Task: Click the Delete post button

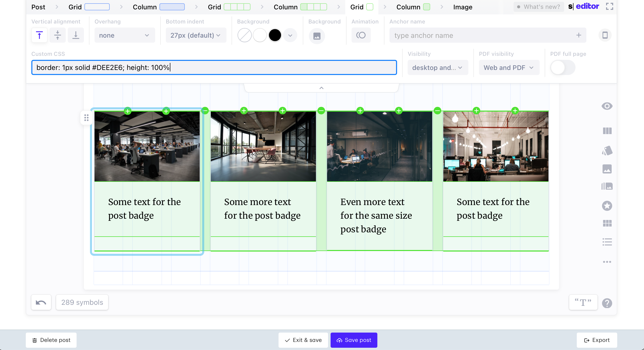Action: pos(51,340)
